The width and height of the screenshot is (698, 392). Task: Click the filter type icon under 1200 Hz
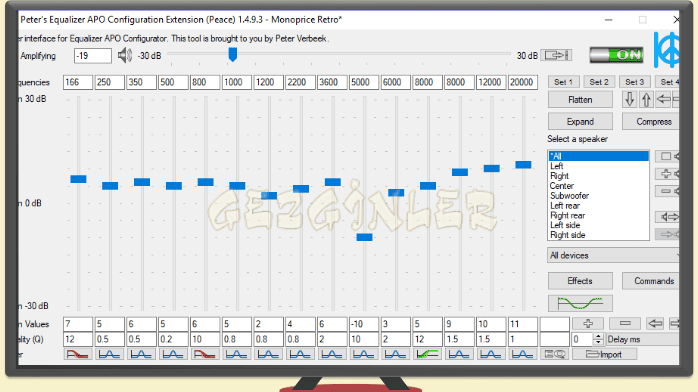[x=268, y=355]
